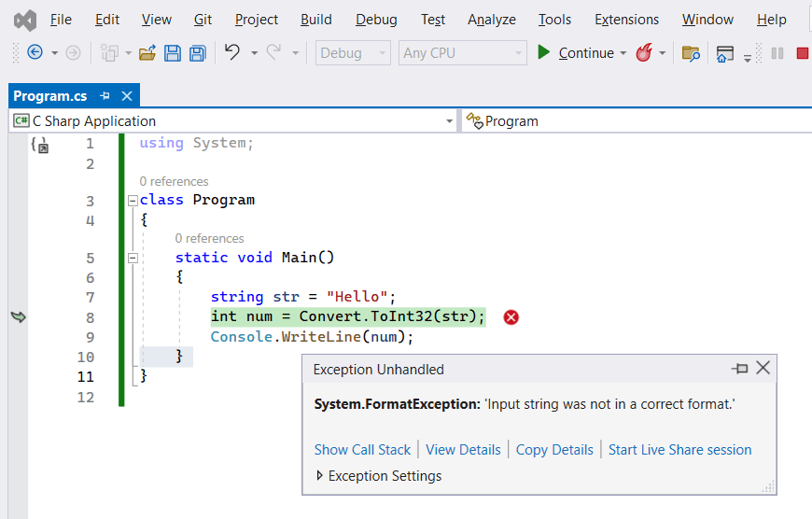Open the Build menu
This screenshot has height=519, width=812.
pyautogui.click(x=315, y=20)
